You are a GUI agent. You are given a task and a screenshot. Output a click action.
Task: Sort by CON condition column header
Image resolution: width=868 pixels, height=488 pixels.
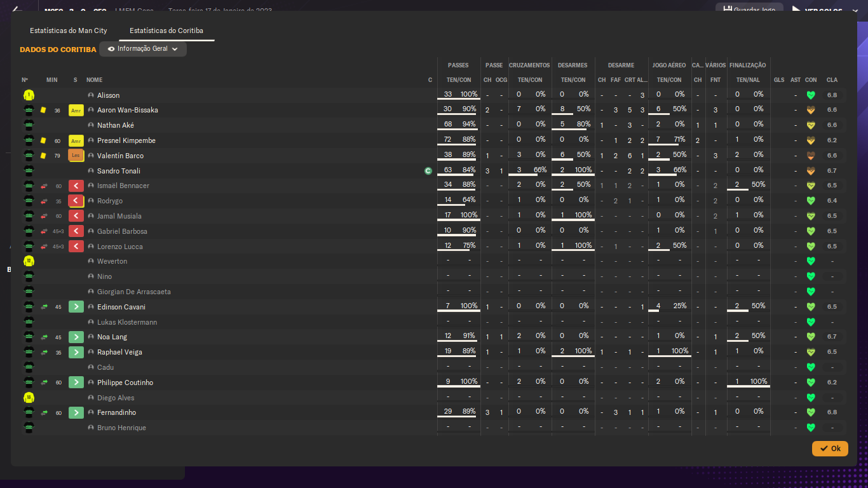pyautogui.click(x=811, y=80)
